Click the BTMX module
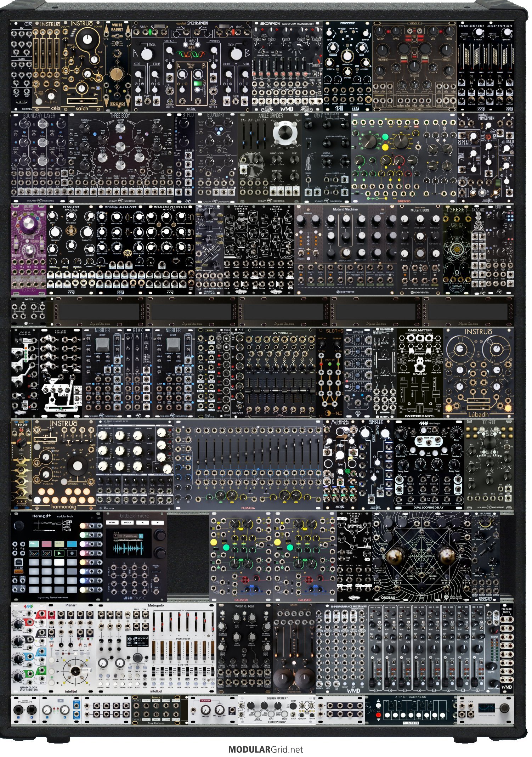The height and width of the screenshot is (757, 532). (138, 373)
